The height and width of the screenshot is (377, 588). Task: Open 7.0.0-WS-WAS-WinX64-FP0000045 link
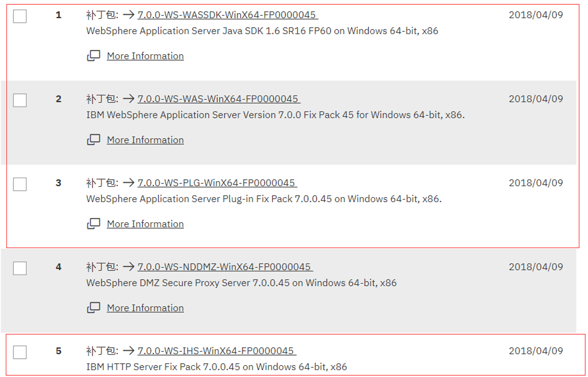point(218,99)
